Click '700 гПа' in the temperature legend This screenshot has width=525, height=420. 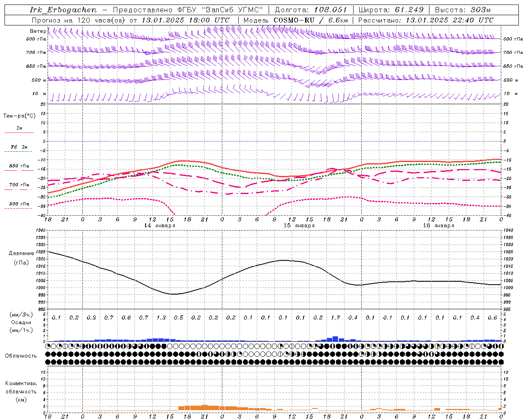point(19,185)
